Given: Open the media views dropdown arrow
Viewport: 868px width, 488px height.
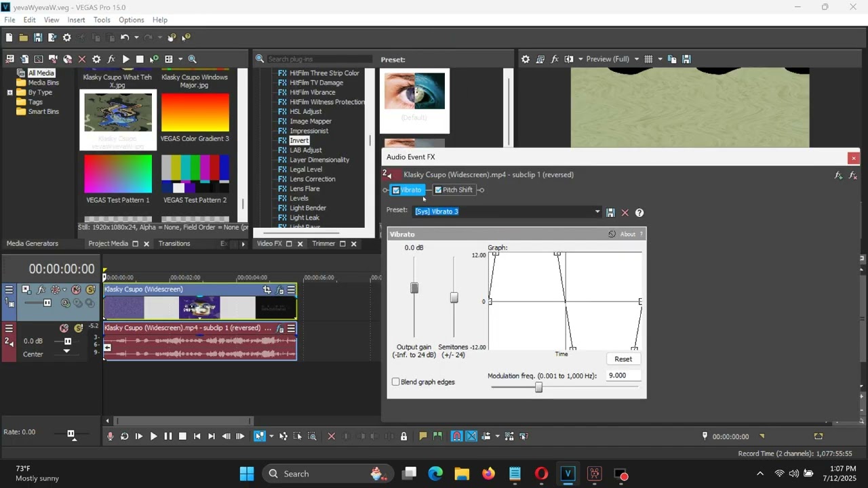Looking at the screenshot, I should pos(180,59).
